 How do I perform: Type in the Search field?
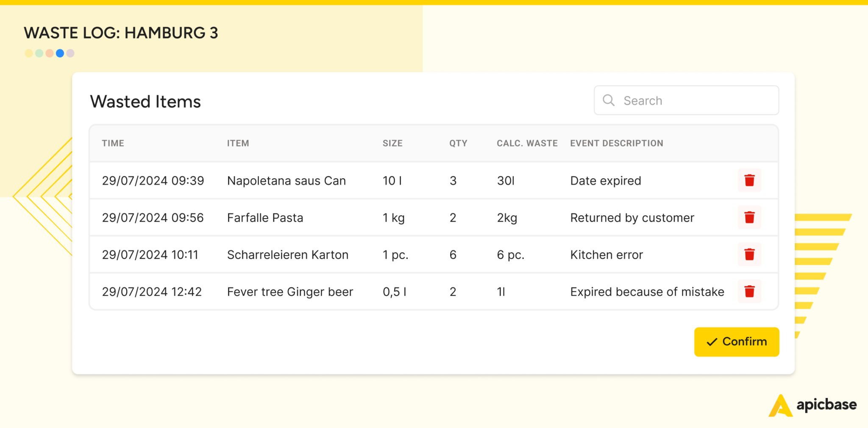tap(695, 101)
